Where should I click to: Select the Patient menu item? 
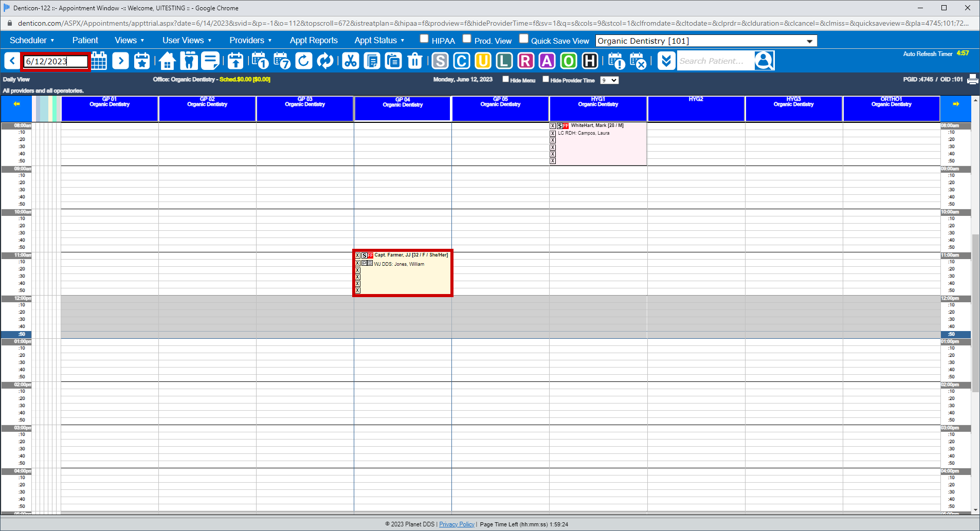coord(85,40)
